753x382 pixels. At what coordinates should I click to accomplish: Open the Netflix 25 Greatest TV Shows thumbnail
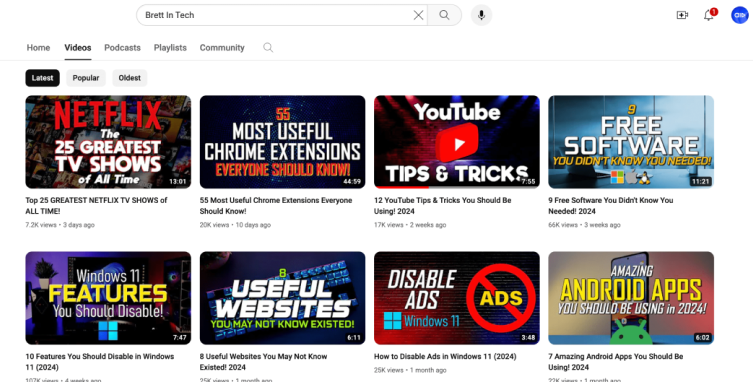108,142
